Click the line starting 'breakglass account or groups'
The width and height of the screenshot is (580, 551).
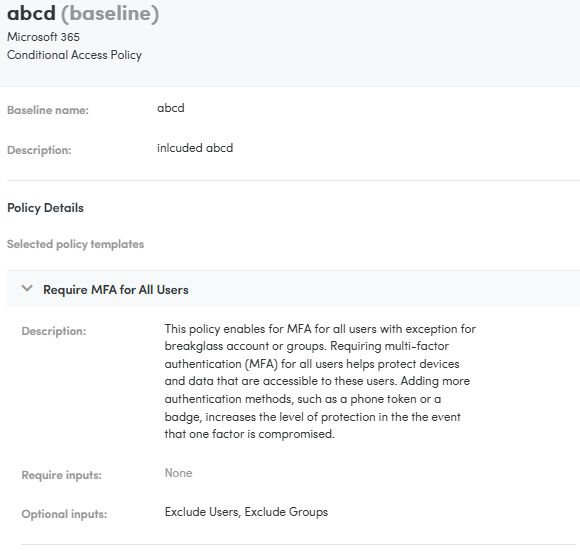307,346
